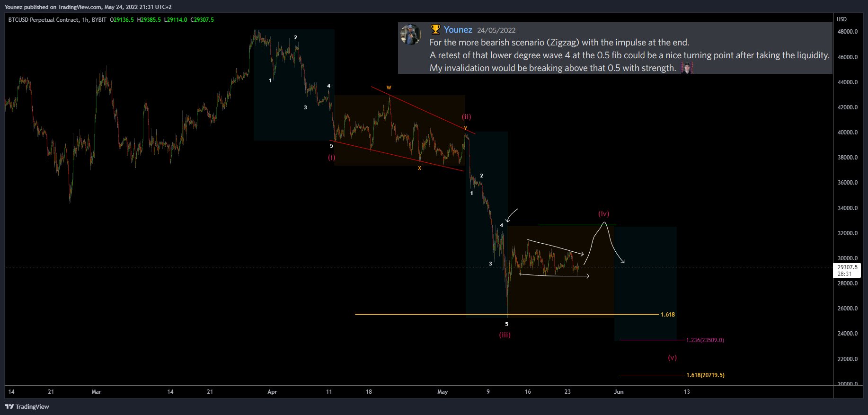Click the emoji at the end of the comment
The width and height of the screenshot is (868, 415).
[687, 68]
